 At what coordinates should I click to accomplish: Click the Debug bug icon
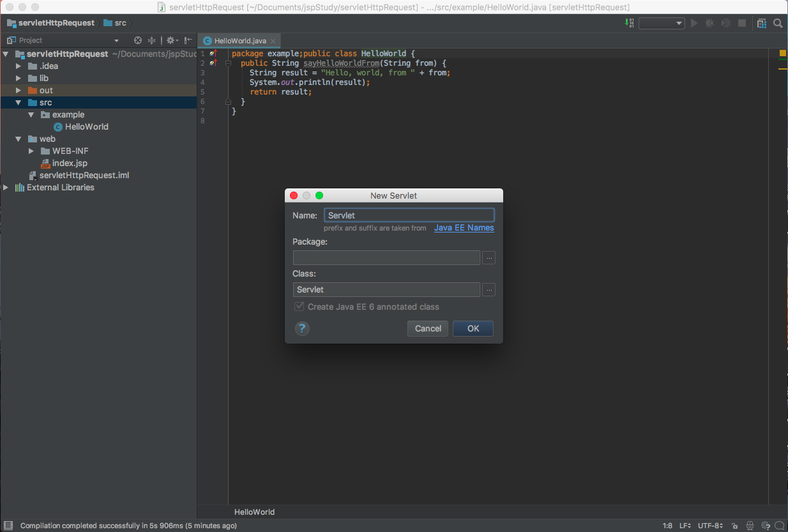point(710,23)
